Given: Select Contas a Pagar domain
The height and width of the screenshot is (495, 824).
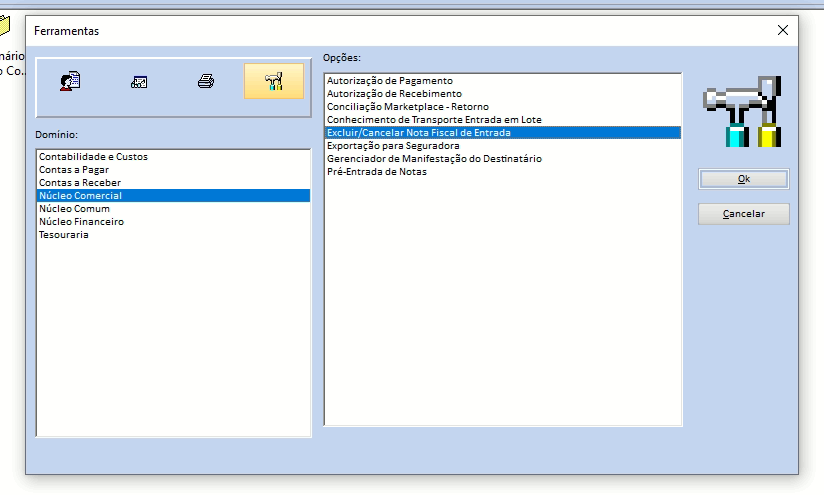Looking at the screenshot, I should (173, 170).
